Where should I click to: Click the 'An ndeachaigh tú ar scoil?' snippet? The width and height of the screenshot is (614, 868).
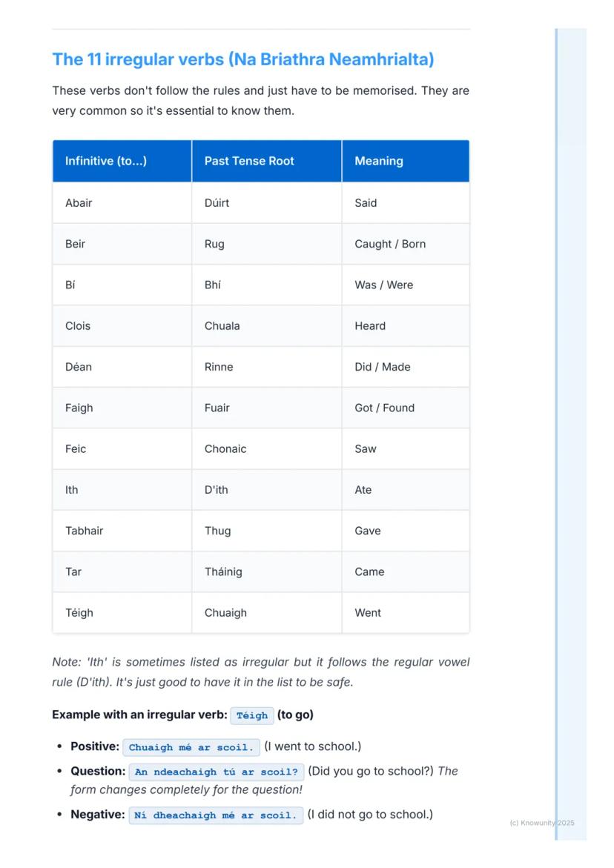[217, 772]
